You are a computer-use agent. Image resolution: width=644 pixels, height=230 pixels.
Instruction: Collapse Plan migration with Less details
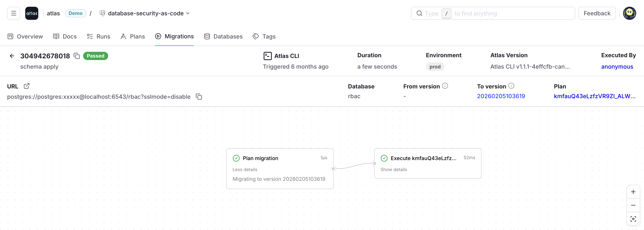tap(245, 169)
